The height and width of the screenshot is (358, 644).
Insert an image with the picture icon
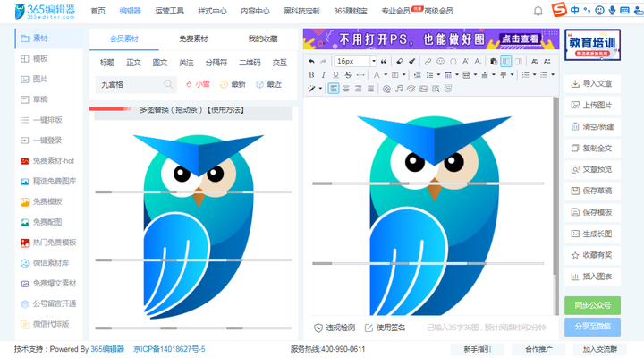423,89
